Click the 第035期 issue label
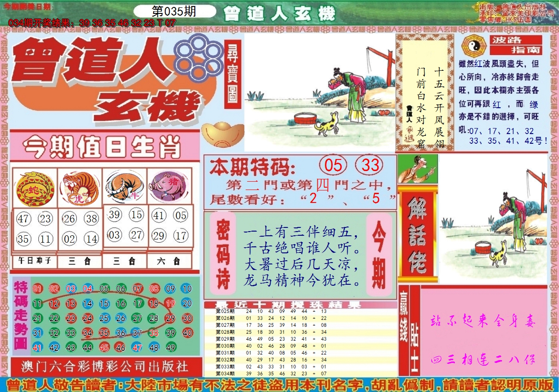Image resolution: width=559 pixels, height=392 pixels. (174, 12)
